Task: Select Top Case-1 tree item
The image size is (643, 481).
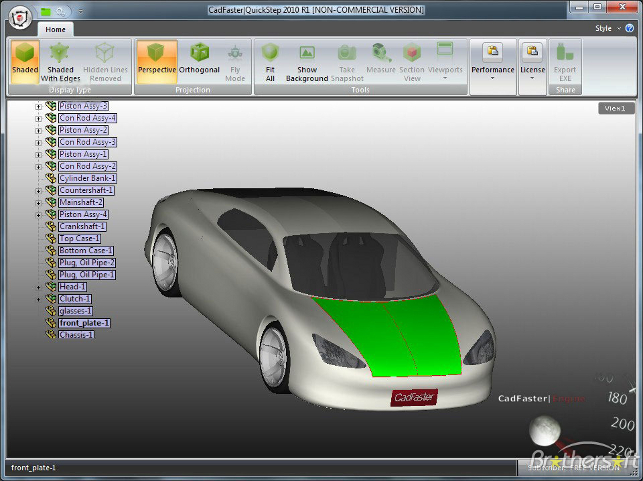Action: pos(79,238)
